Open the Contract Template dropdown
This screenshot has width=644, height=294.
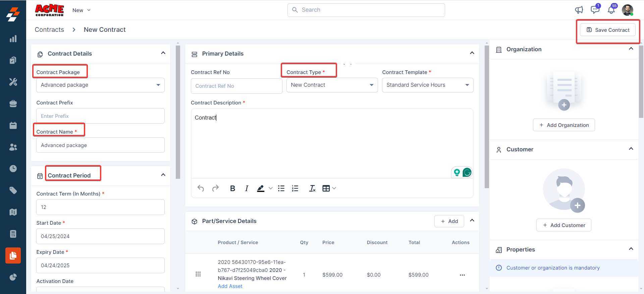[427, 85]
